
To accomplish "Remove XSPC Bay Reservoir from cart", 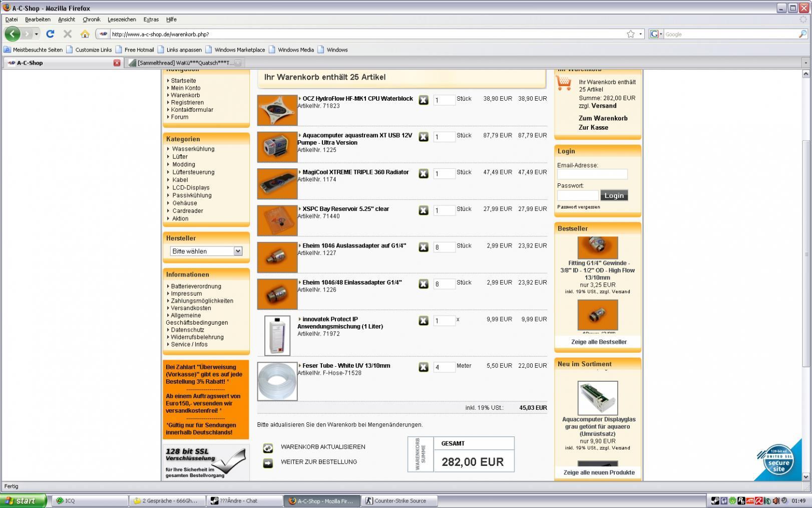I will 424,210.
